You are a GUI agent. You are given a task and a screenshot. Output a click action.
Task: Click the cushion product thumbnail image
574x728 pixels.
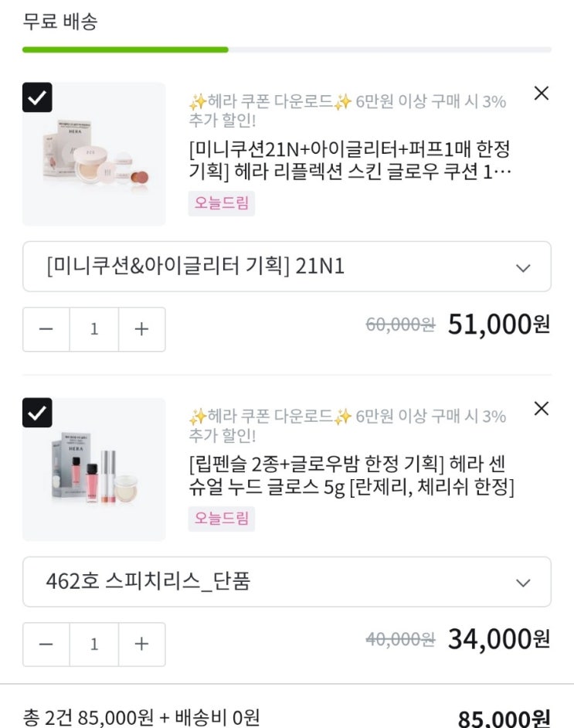[94, 155]
